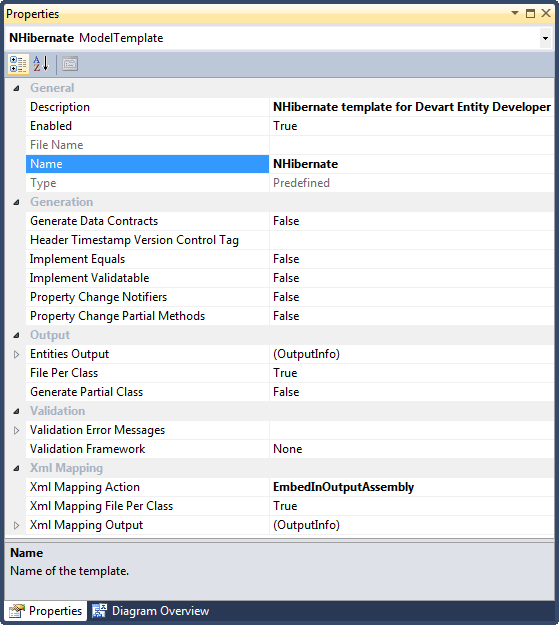Click the Generation category header text
The height and width of the screenshot is (625, 559).
coord(62,202)
